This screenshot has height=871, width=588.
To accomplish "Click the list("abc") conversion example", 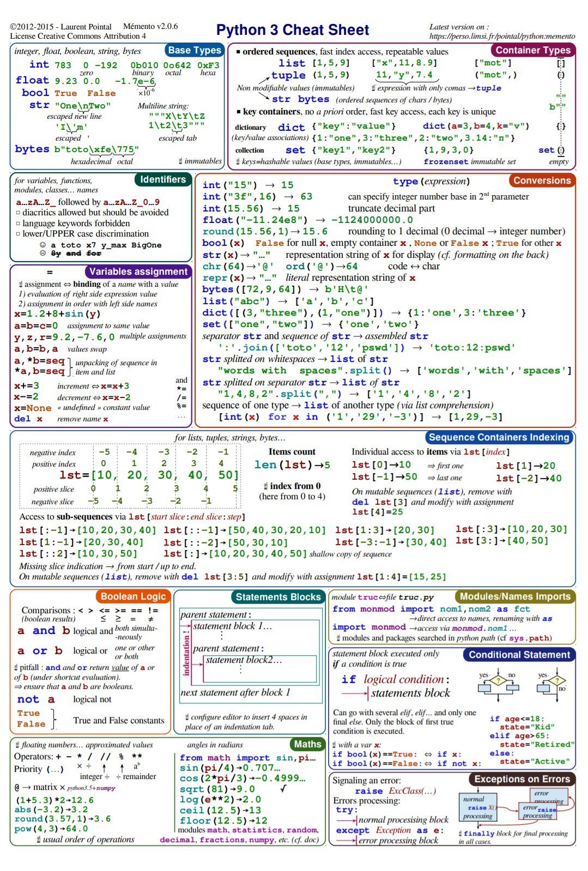I will (x=288, y=301).
